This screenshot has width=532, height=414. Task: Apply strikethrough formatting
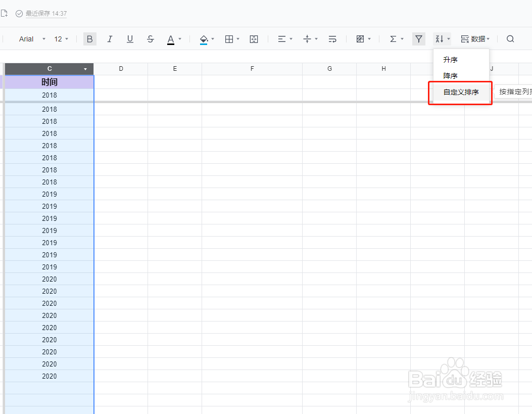[x=150, y=39]
